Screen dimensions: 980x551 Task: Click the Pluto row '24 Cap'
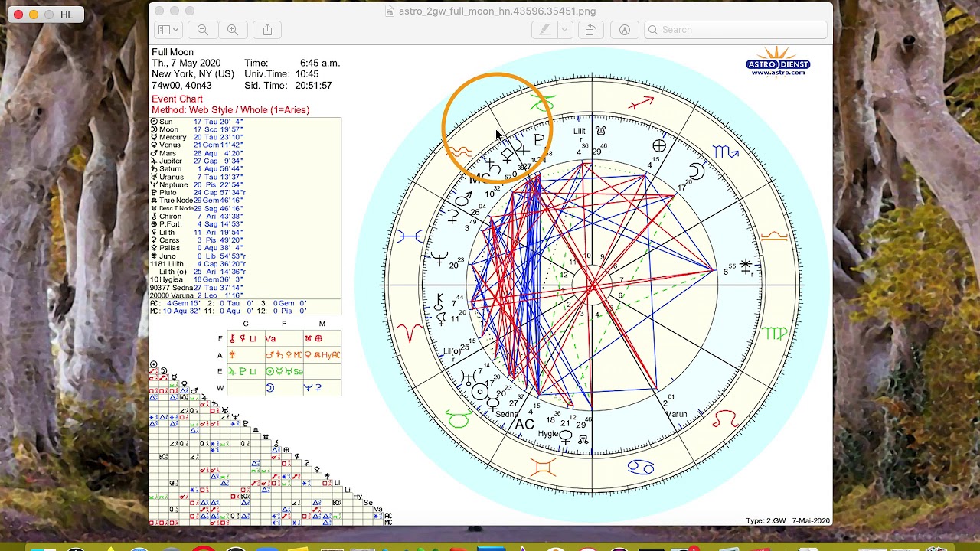click(198, 193)
